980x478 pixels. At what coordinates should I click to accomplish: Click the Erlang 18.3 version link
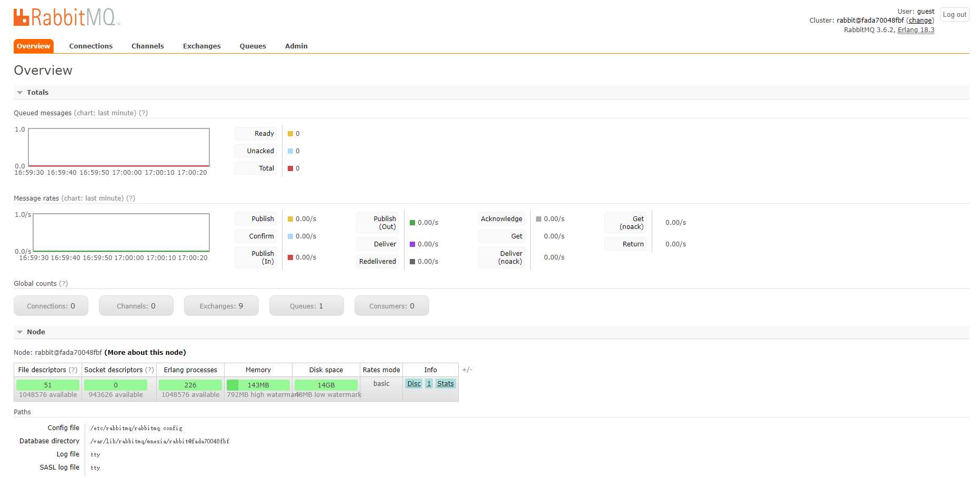[916, 30]
